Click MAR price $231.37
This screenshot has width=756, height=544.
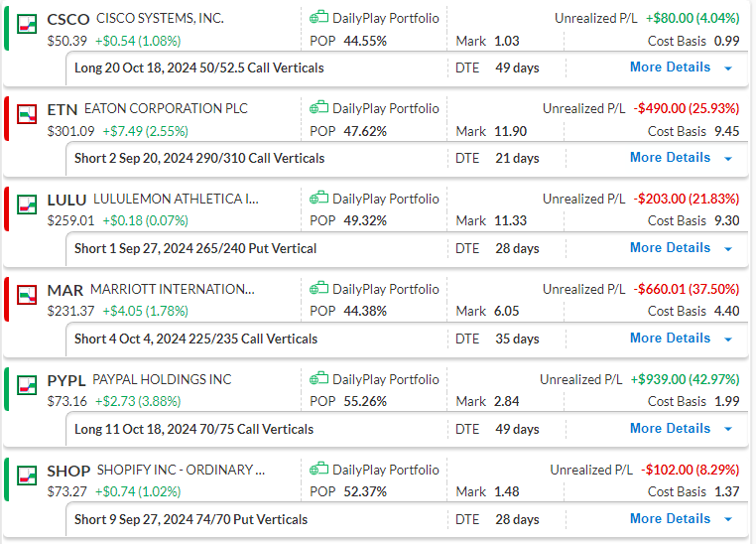[x=70, y=311]
